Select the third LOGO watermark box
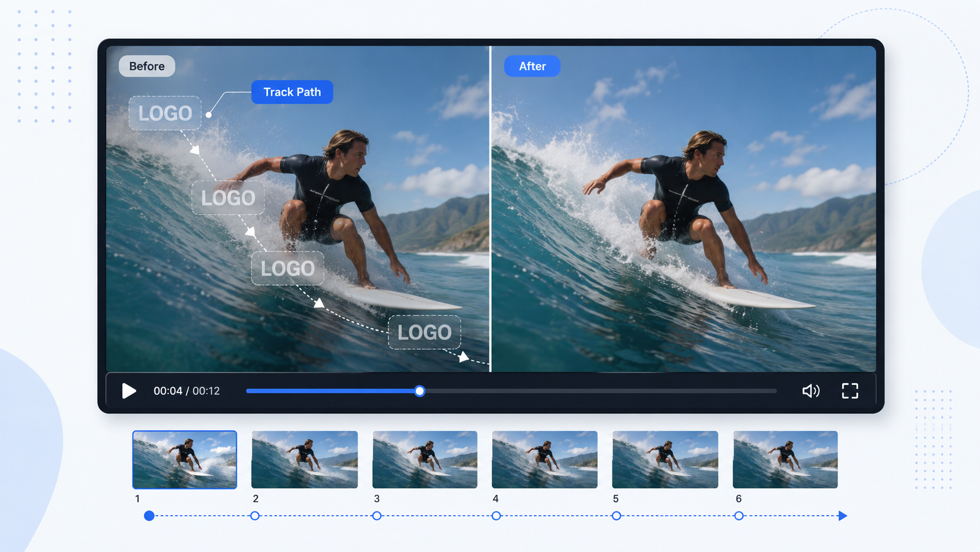The height and width of the screenshot is (552, 980). [x=288, y=269]
